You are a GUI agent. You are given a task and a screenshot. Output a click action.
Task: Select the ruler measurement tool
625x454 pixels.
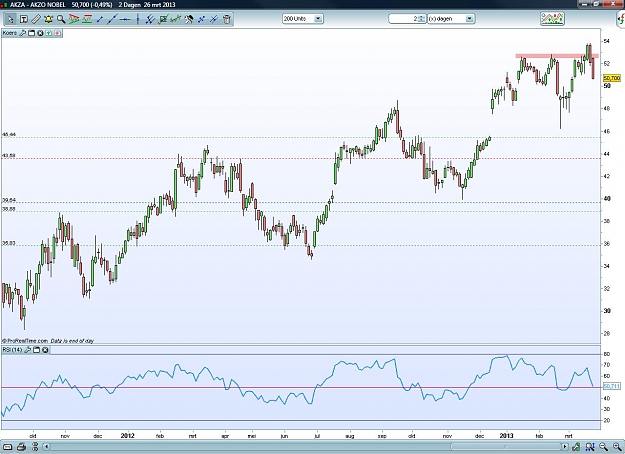tap(36, 19)
